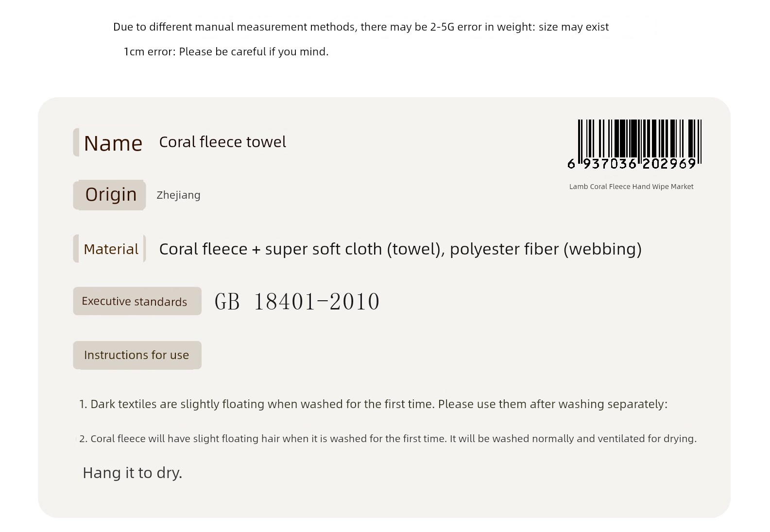Click the Lamb Coral Fleece Hand Wipe caption

tap(631, 187)
